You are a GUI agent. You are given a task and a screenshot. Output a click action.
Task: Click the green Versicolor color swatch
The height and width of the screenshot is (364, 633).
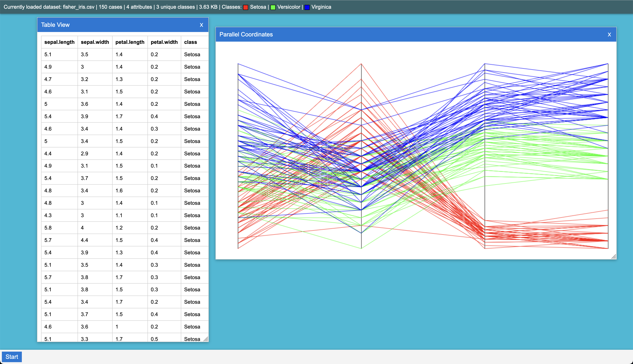pyautogui.click(x=273, y=7)
